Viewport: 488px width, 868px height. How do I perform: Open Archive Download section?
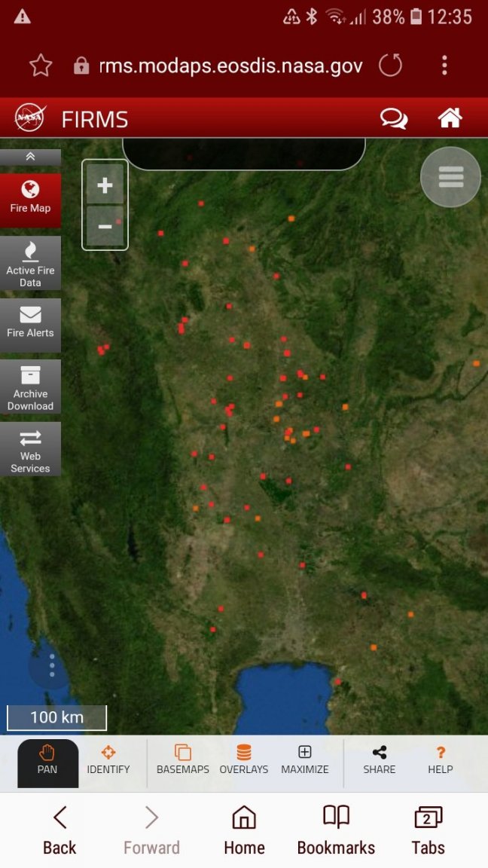30,387
